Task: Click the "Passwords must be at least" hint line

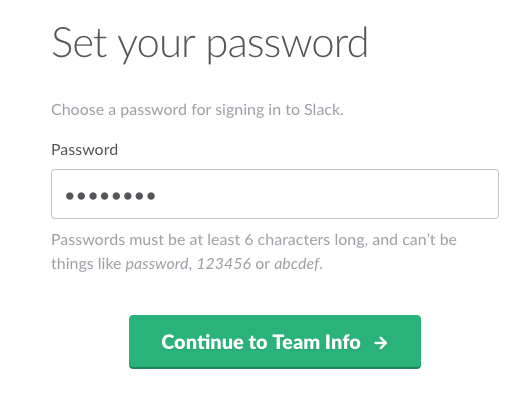Action: click(254, 240)
